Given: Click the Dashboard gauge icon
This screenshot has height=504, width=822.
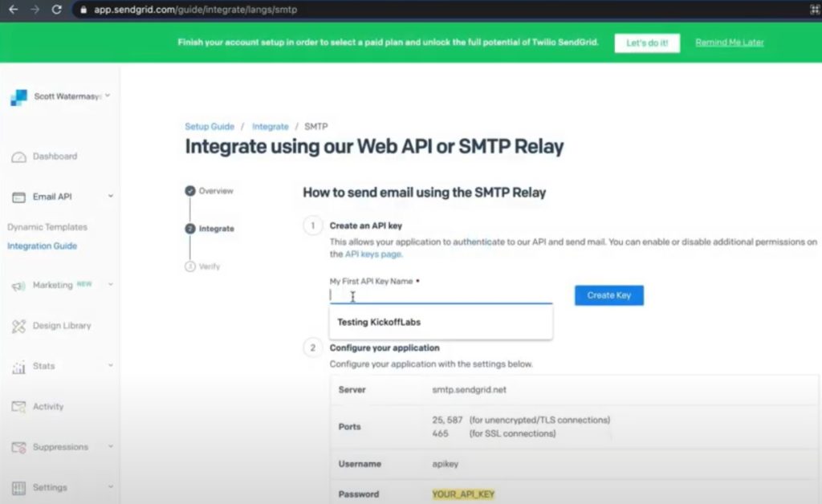Looking at the screenshot, I should tap(19, 157).
